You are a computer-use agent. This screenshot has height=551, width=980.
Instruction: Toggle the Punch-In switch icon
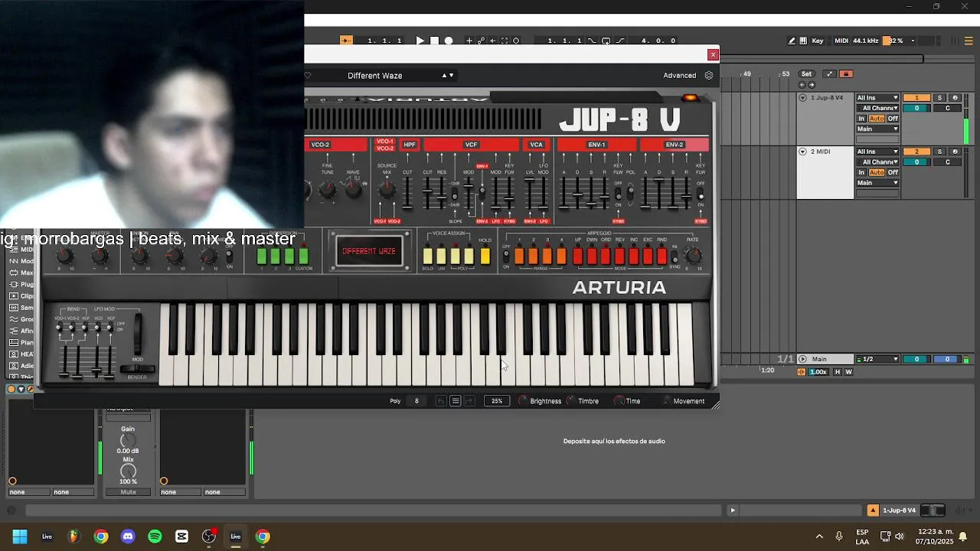593,41
